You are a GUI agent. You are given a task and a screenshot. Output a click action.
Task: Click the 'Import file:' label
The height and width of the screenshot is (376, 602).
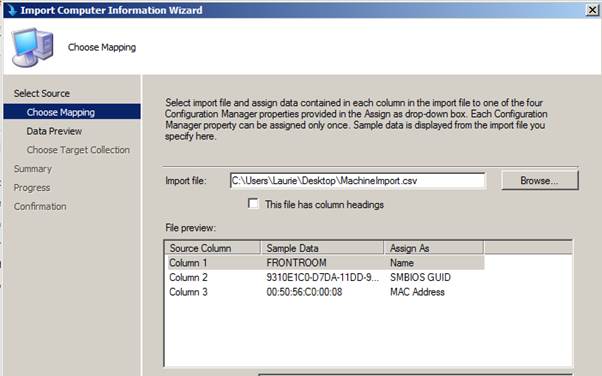(186, 181)
